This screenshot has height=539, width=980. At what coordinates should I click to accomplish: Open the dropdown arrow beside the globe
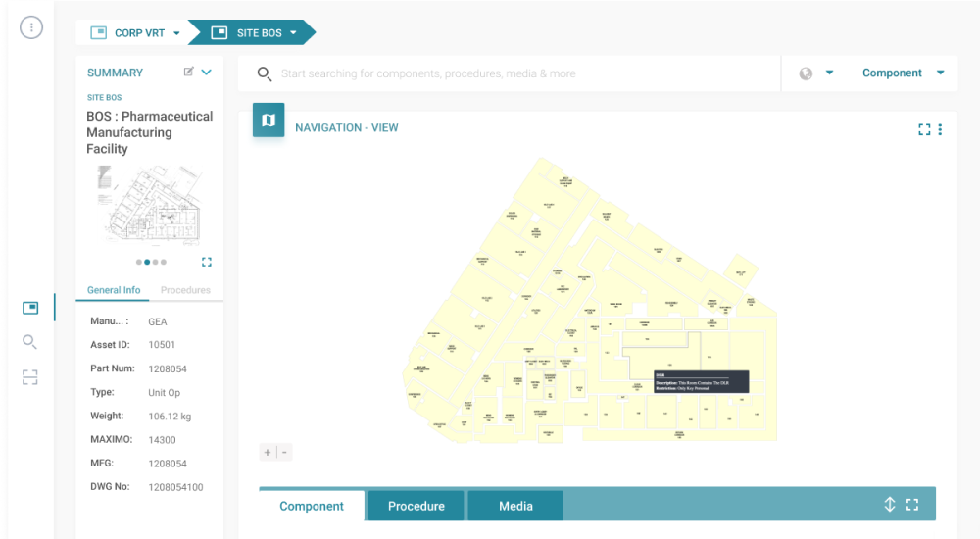click(829, 73)
